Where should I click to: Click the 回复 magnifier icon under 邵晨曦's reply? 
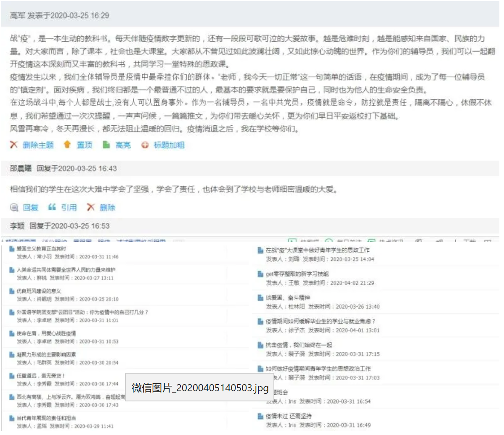click(14, 207)
